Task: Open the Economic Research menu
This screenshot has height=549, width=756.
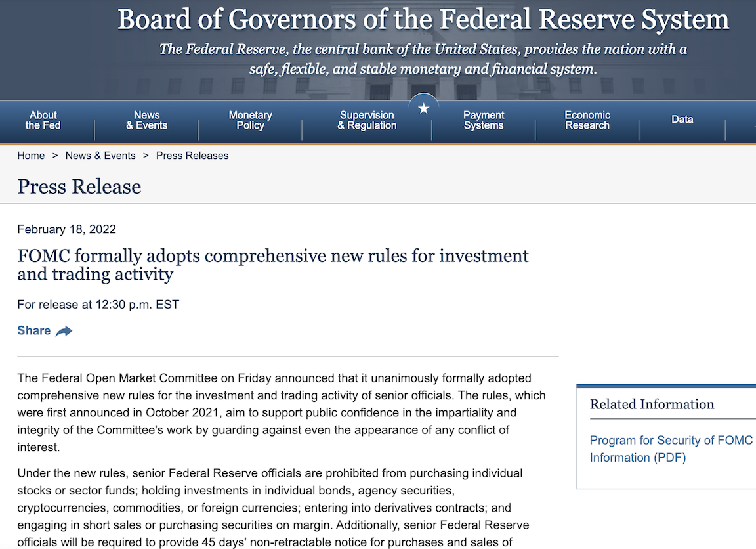Action: (x=587, y=120)
